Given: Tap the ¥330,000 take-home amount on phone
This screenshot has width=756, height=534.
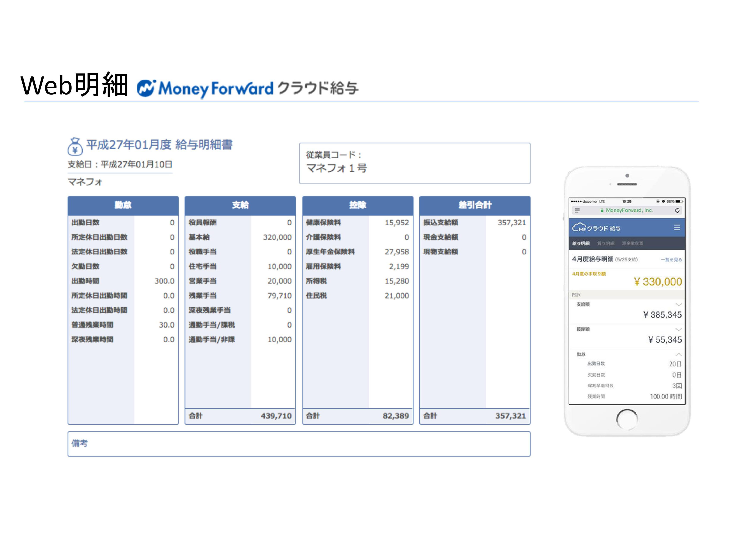Looking at the screenshot, I should [658, 282].
